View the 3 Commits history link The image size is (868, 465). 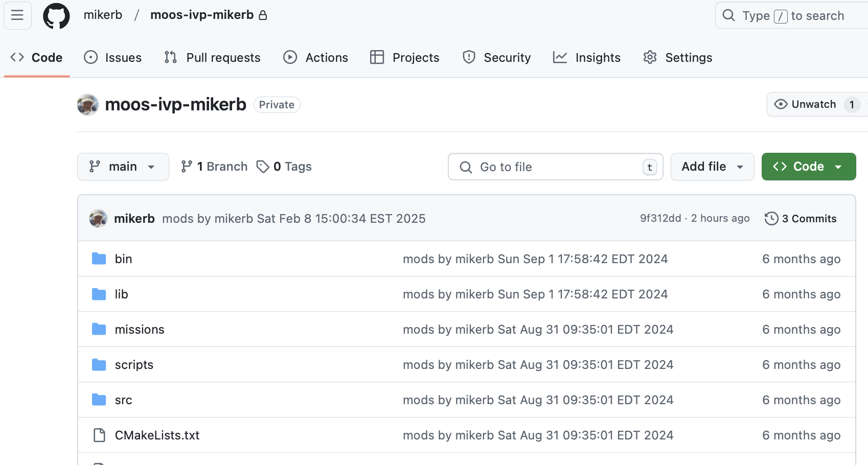pos(809,219)
